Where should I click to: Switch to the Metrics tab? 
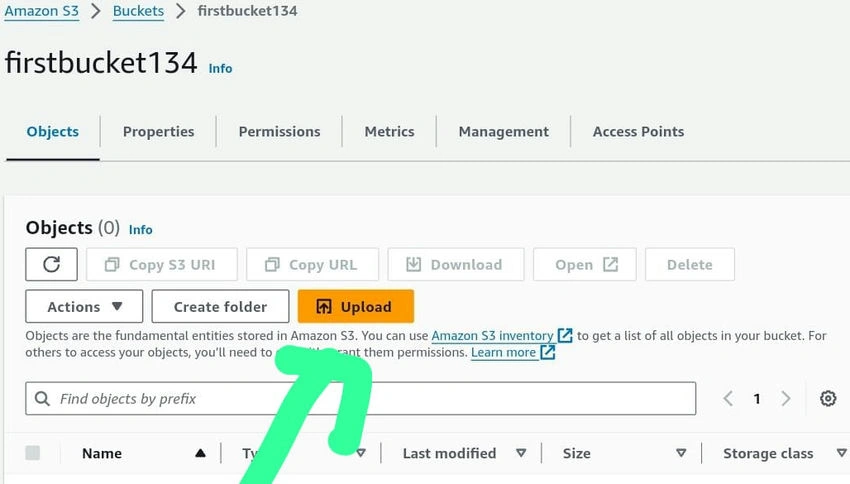pos(389,132)
